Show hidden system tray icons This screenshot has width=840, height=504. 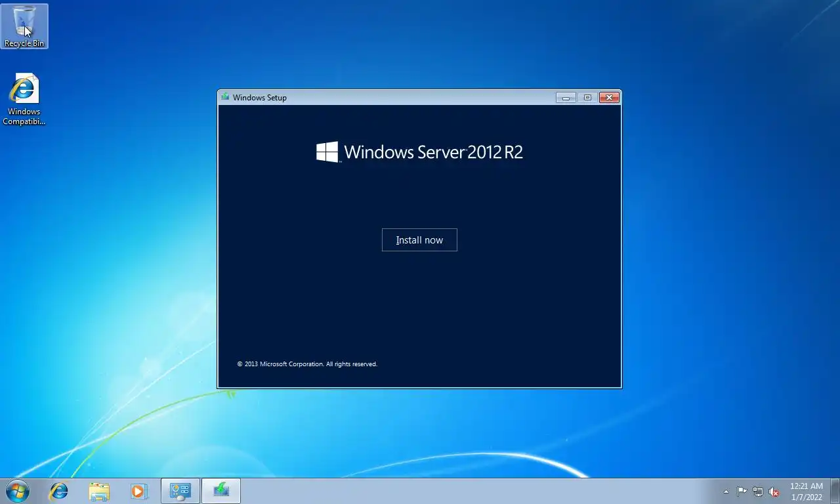[726, 492]
